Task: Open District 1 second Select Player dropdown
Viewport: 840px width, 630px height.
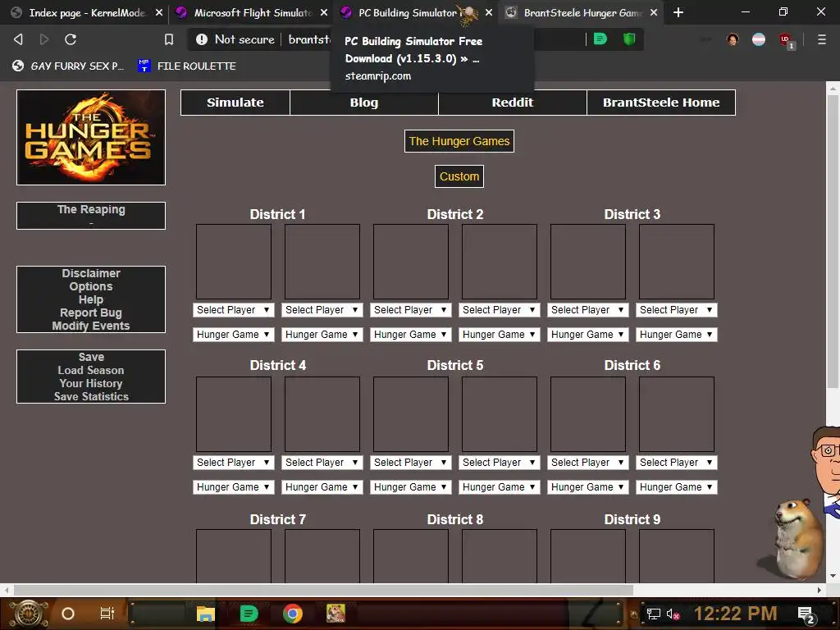Action: pyautogui.click(x=322, y=309)
